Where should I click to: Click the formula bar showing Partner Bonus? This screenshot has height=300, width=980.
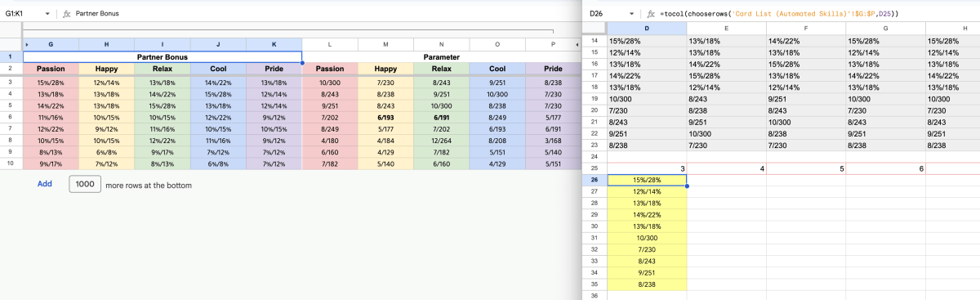[327, 15]
